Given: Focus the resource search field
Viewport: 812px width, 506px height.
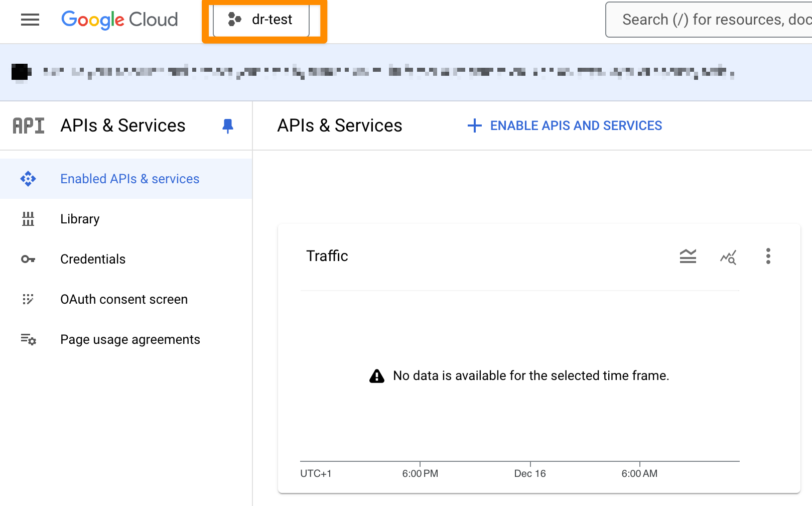Looking at the screenshot, I should pyautogui.click(x=709, y=20).
